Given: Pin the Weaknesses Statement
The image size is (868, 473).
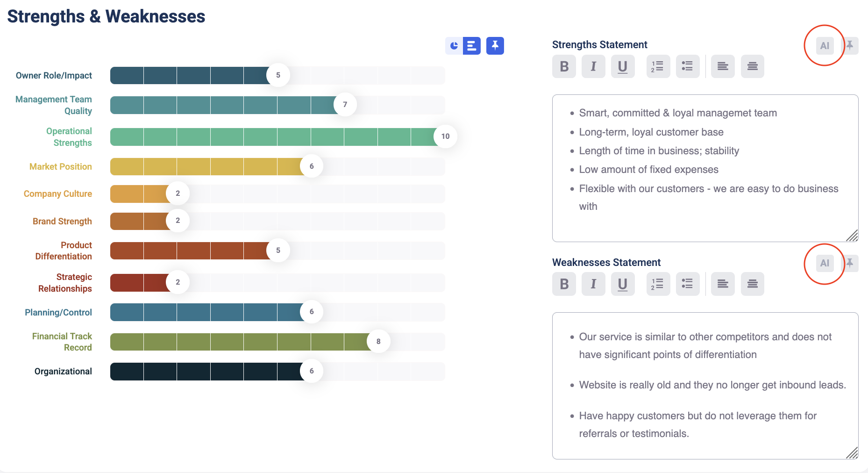Looking at the screenshot, I should pos(850,263).
